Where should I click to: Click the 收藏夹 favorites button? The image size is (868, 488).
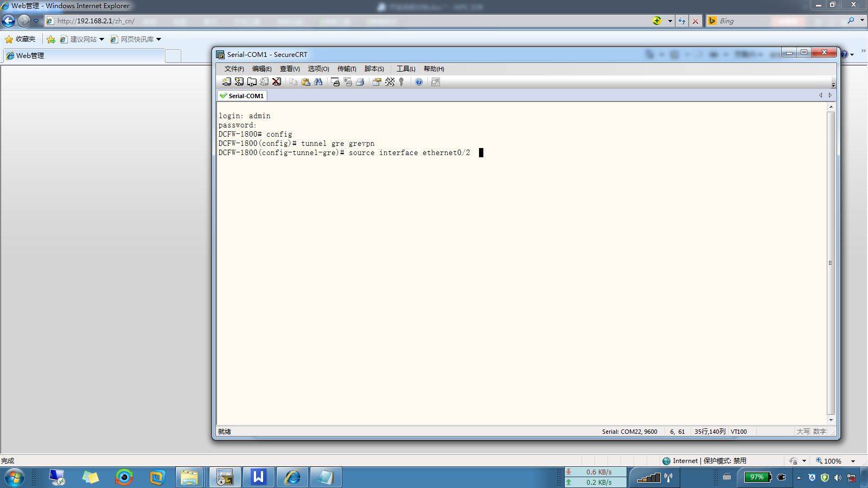tap(20, 39)
